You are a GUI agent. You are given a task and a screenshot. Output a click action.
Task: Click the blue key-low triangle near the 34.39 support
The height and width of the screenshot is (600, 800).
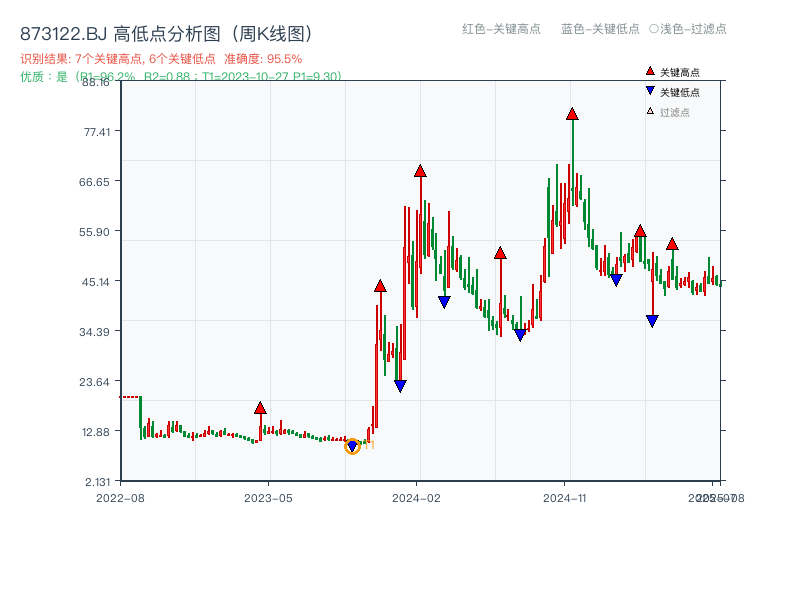(518, 334)
